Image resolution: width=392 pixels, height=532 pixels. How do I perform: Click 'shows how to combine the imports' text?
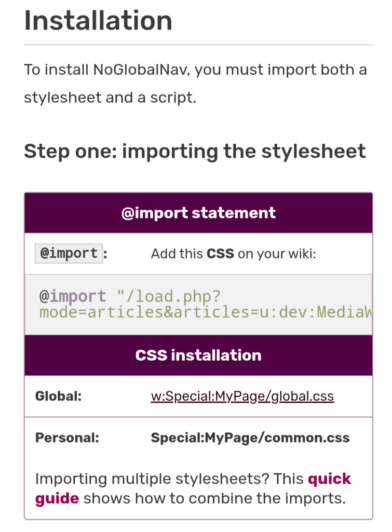[x=214, y=499]
